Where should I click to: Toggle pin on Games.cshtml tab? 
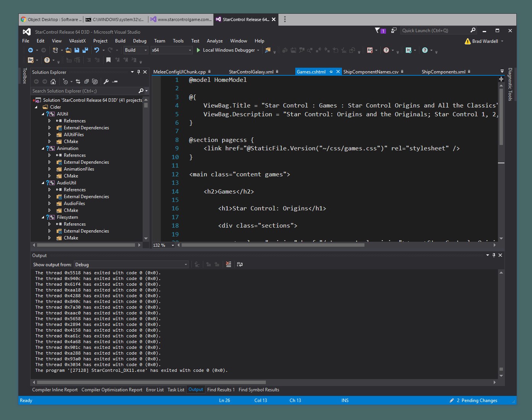[x=331, y=72]
